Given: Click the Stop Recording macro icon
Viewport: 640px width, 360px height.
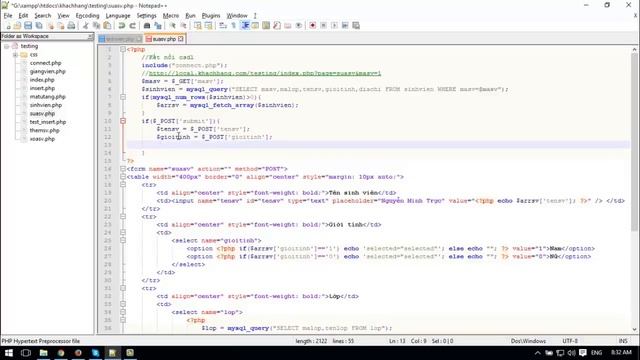Looking at the screenshot, I should (323, 25).
